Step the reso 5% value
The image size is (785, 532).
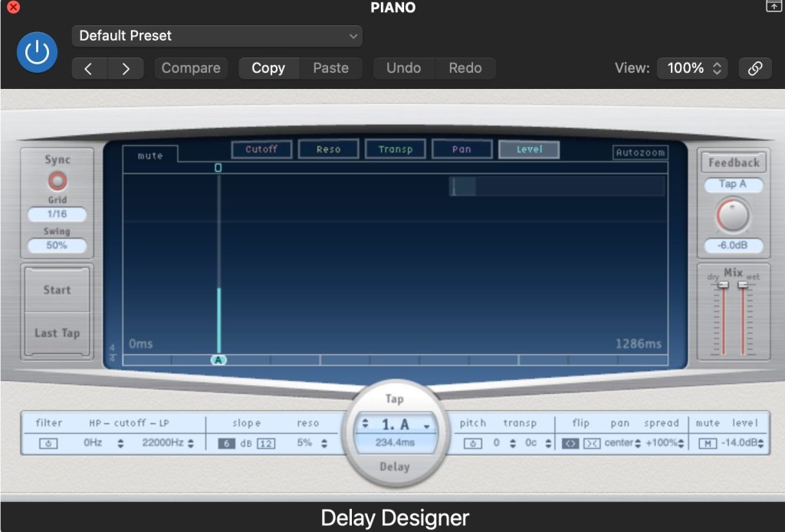(324, 443)
